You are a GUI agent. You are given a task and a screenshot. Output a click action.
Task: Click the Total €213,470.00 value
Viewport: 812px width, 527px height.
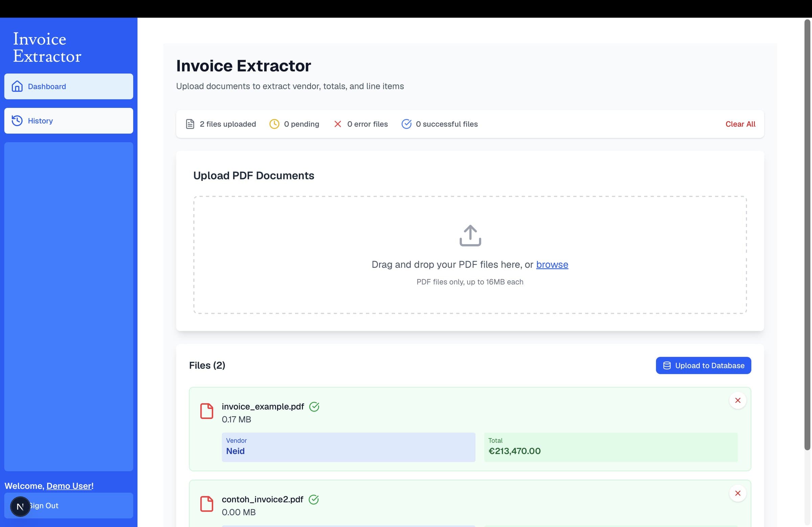(515, 451)
